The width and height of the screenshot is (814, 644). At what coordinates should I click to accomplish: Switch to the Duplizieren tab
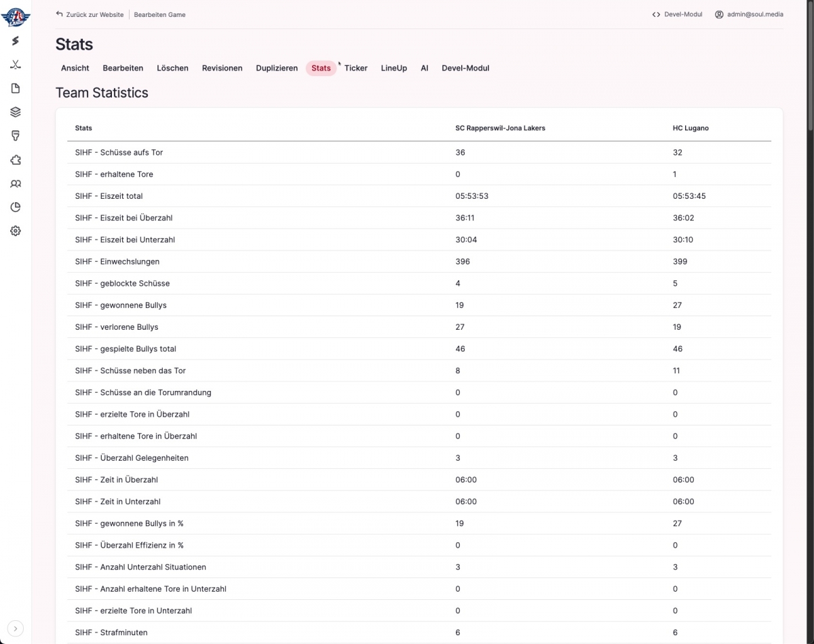[277, 68]
